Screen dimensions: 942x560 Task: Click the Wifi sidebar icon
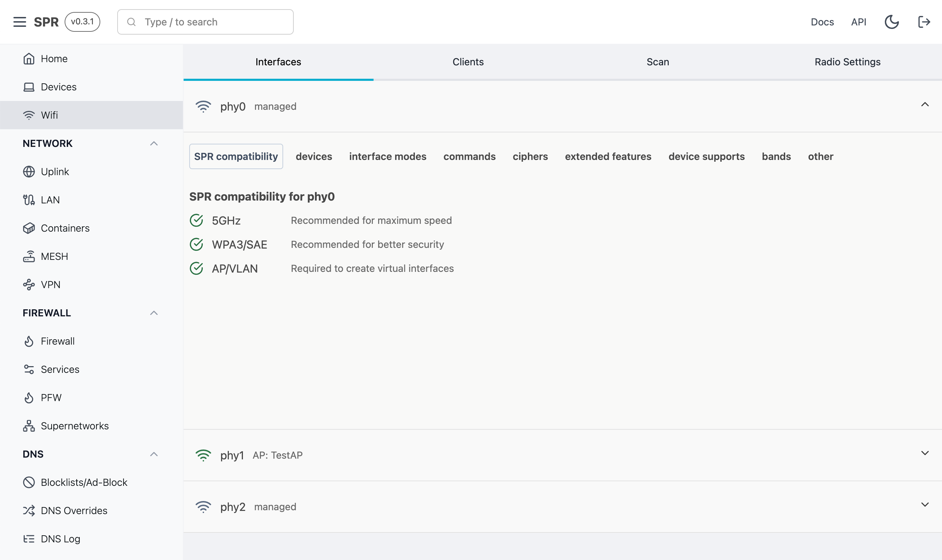pyautogui.click(x=29, y=115)
